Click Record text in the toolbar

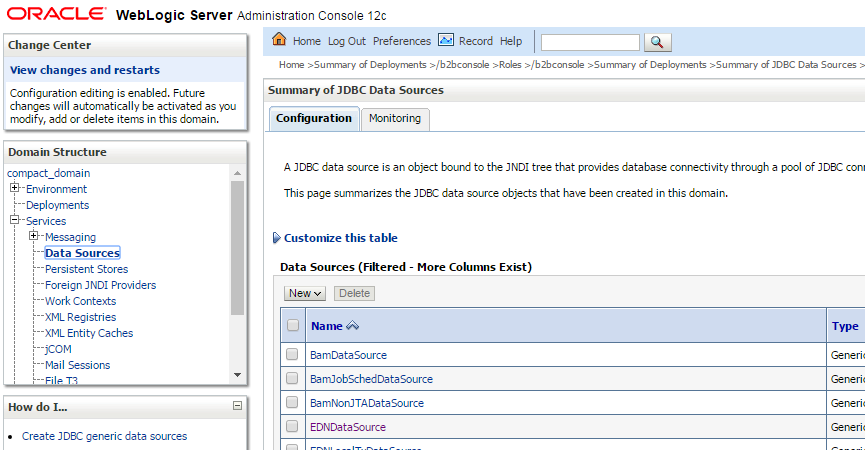tap(476, 41)
